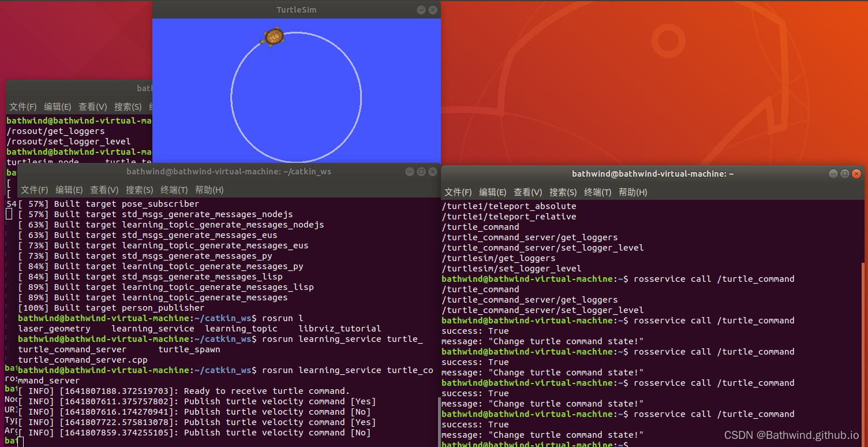Click '/rosout/get_loggers' in back-left terminal
The width and height of the screenshot is (868, 447).
pyautogui.click(x=55, y=131)
